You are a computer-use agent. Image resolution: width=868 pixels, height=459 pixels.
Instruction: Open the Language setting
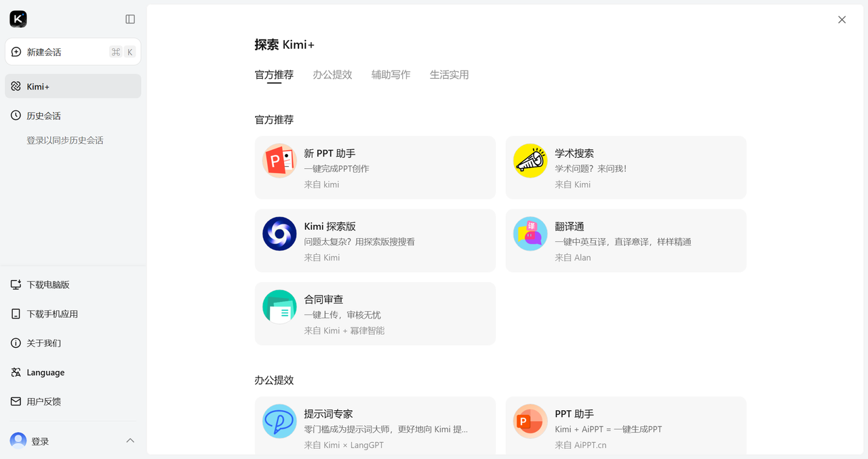click(x=73, y=372)
